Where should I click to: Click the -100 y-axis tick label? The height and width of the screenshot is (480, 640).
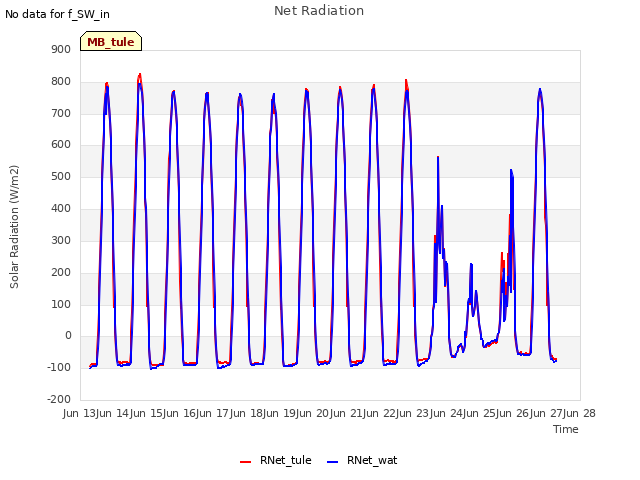click(x=59, y=367)
